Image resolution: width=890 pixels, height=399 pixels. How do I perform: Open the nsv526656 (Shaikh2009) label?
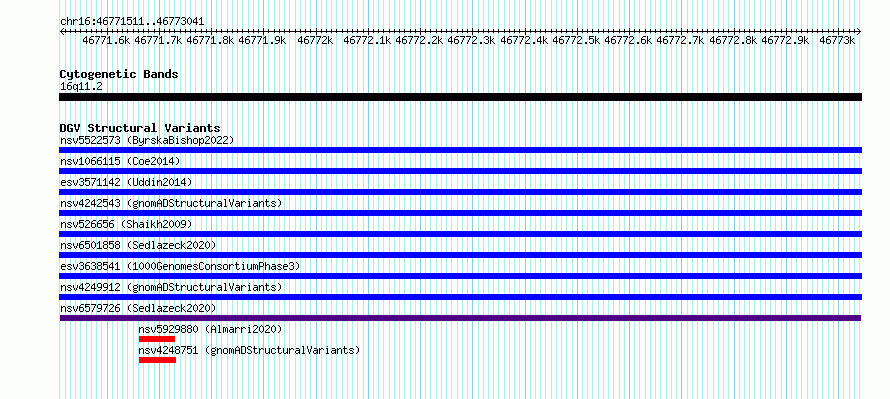[126, 224]
